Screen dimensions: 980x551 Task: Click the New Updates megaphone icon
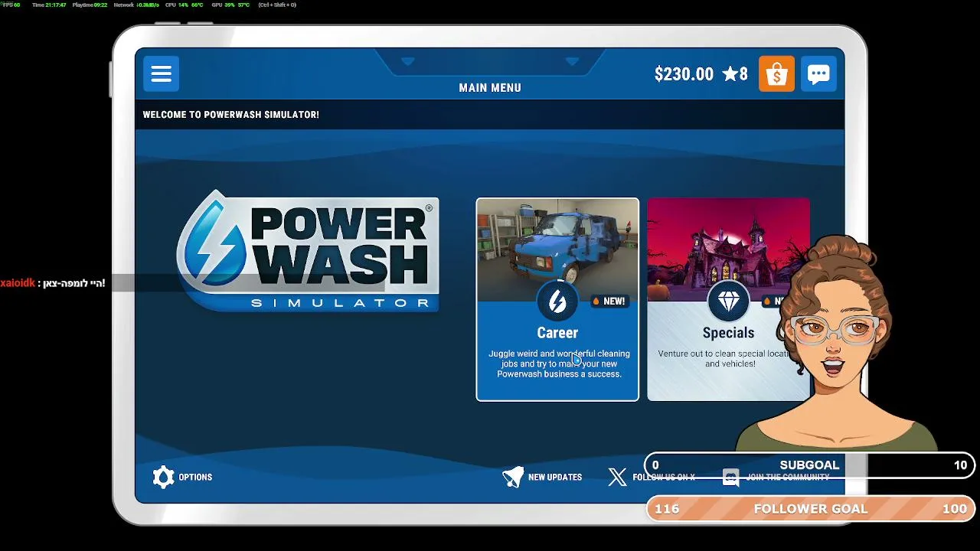click(x=513, y=477)
